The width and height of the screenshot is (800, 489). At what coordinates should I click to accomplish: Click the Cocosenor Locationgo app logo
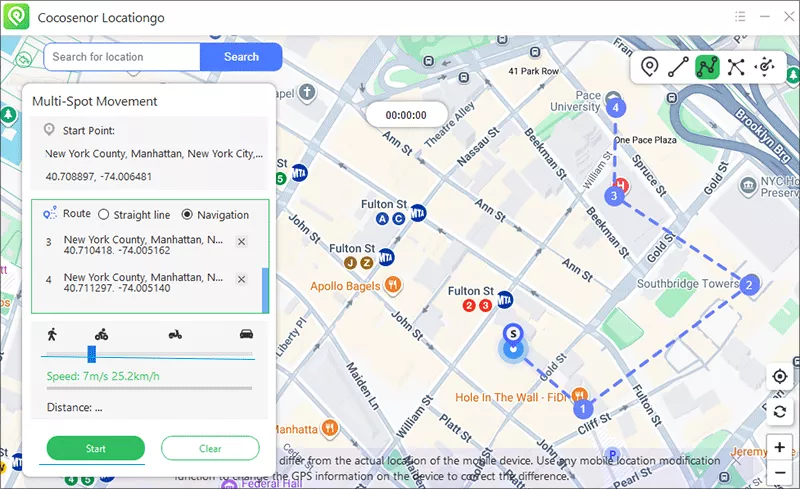[x=16, y=17]
